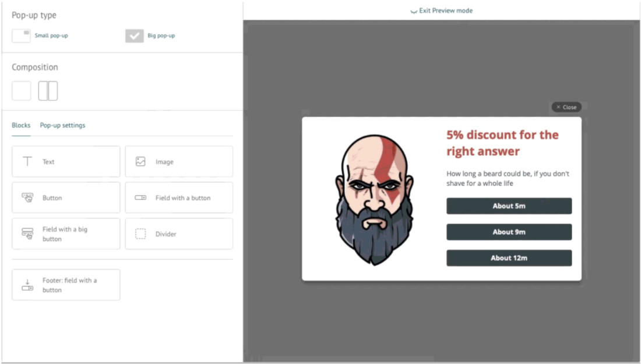Click the bearded man image in pop-up
641x364 pixels.
click(x=374, y=200)
